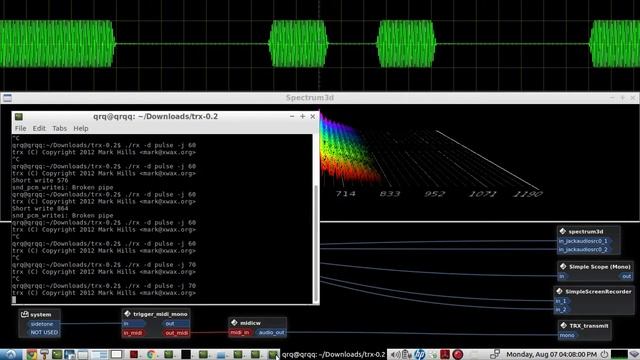Click the SimpleScreenRecorder node title
The width and height of the screenshot is (640, 360).
click(598, 291)
